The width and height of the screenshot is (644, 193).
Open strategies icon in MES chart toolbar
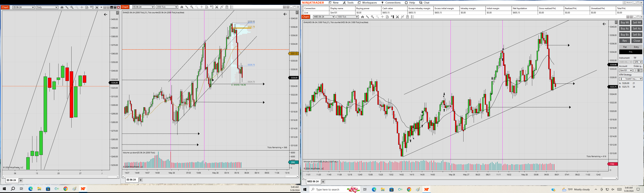(x=402, y=17)
